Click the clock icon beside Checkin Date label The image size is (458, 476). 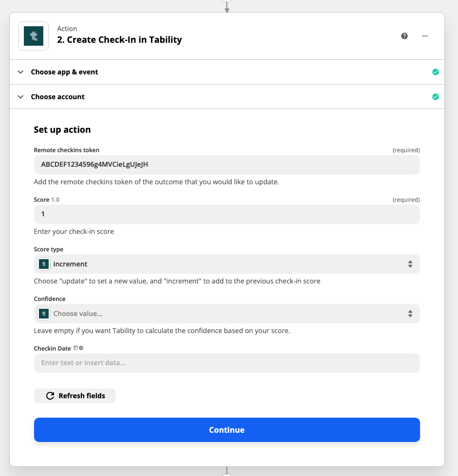81,348
